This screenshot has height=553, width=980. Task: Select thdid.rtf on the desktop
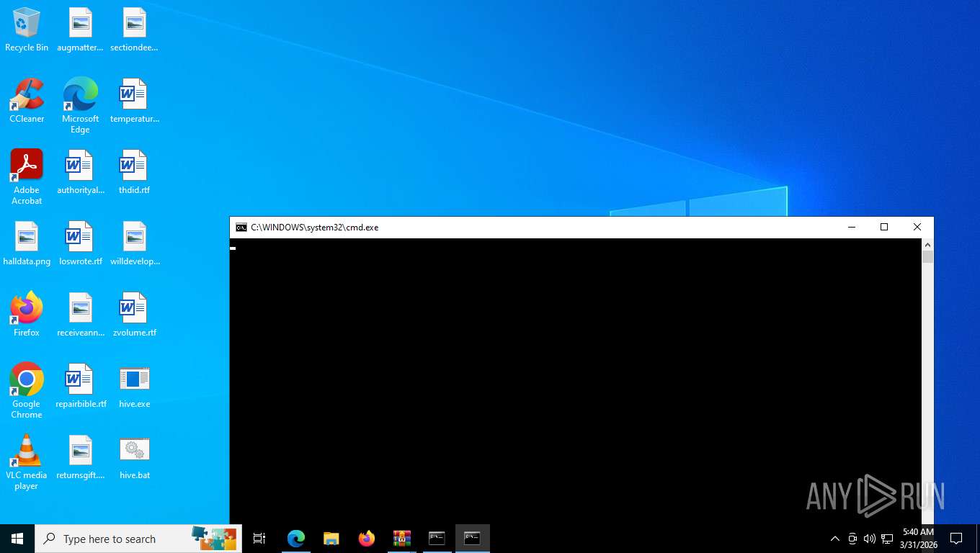pos(134,172)
